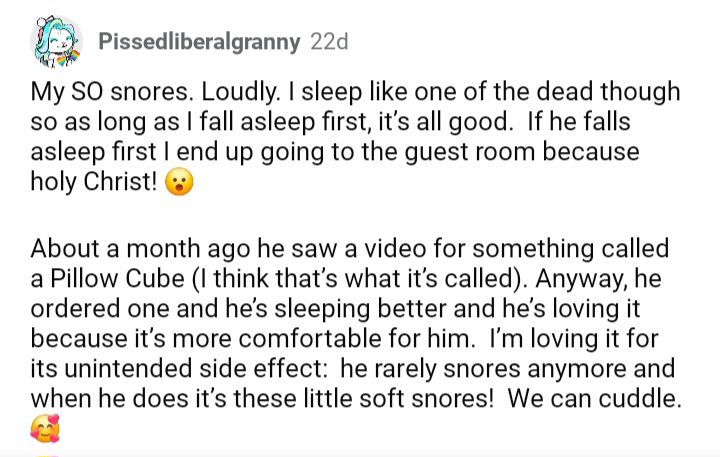Click the 22d comment timestamp

click(x=329, y=43)
